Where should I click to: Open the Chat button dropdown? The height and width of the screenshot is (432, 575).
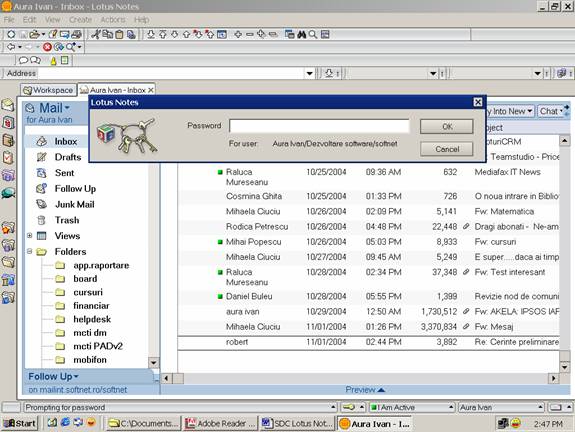coord(561,111)
